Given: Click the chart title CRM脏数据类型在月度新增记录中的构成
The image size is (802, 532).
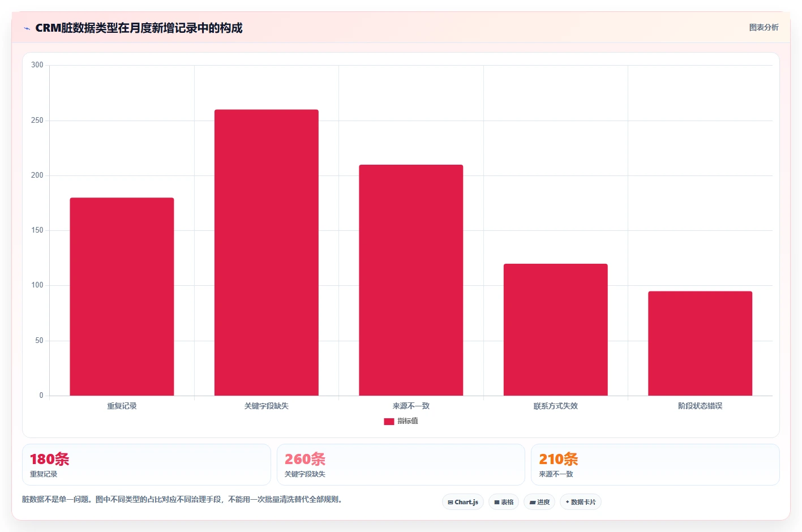Looking at the screenshot, I should pos(139,28).
